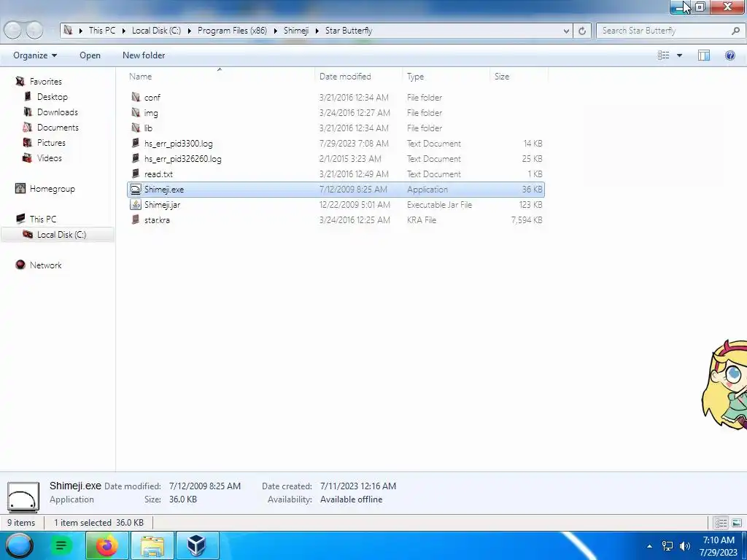Screen dimensions: 747x560
Task: Click the Favorites star icon in sidebar
Action: pyautogui.click(x=20, y=82)
